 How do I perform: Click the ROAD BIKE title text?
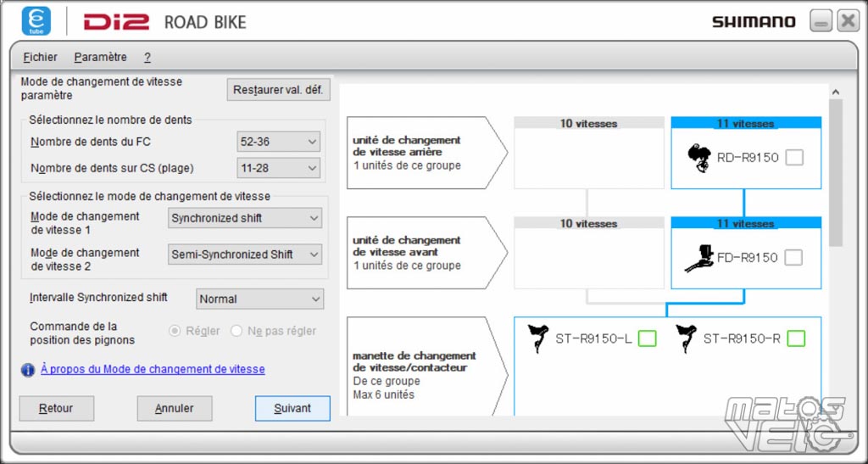pos(205,22)
